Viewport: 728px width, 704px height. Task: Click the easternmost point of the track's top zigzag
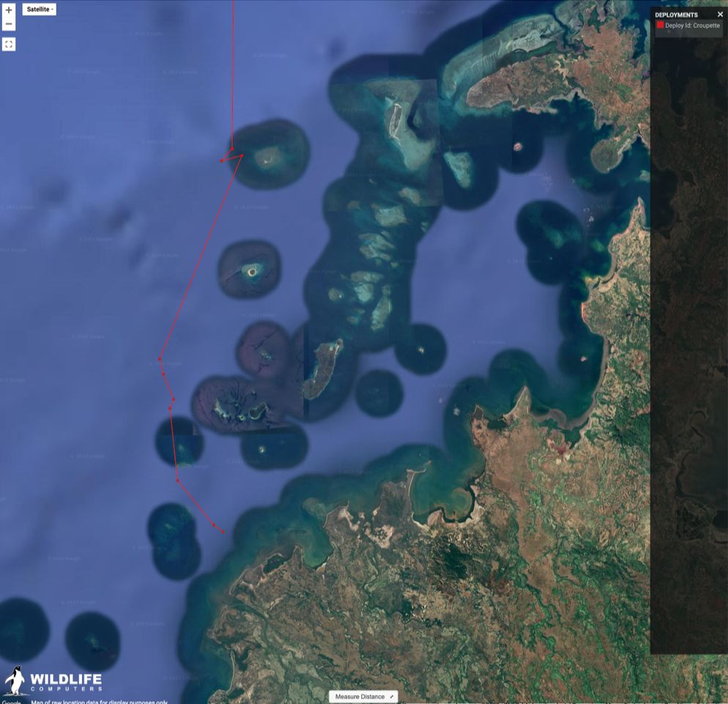[x=242, y=155]
